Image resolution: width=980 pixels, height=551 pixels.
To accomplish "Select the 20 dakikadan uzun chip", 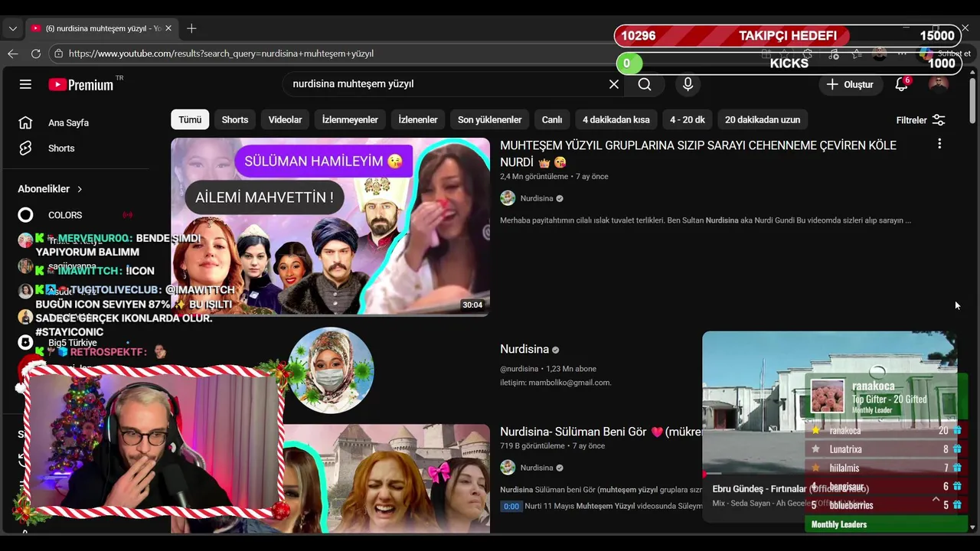I will 763,119.
